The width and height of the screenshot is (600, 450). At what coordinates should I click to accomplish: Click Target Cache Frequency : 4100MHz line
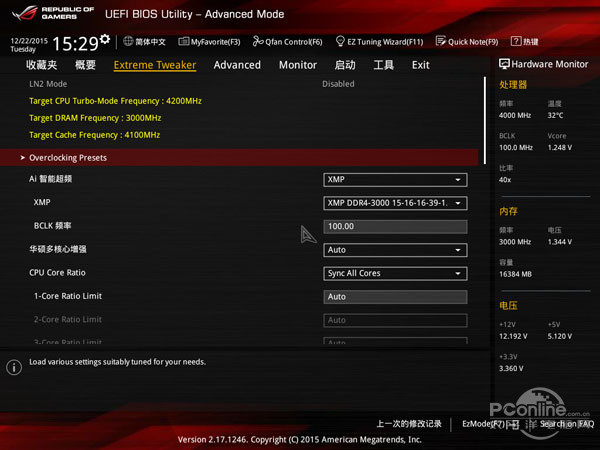click(x=95, y=135)
